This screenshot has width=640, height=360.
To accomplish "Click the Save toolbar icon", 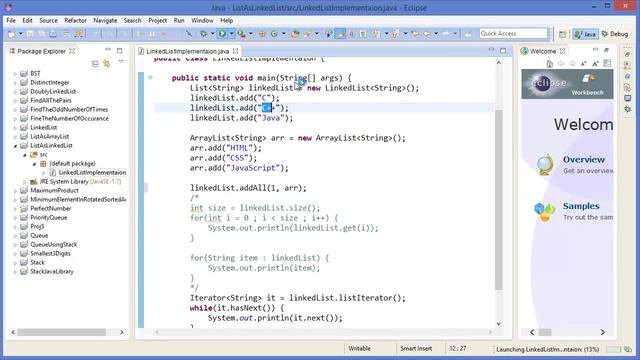I will pyautogui.click(x=31, y=34).
